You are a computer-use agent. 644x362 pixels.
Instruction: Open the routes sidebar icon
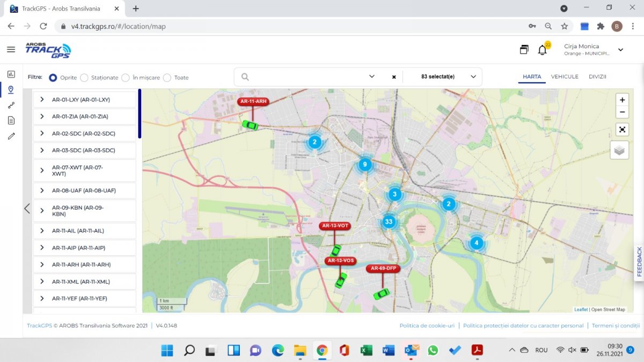tap(11, 105)
